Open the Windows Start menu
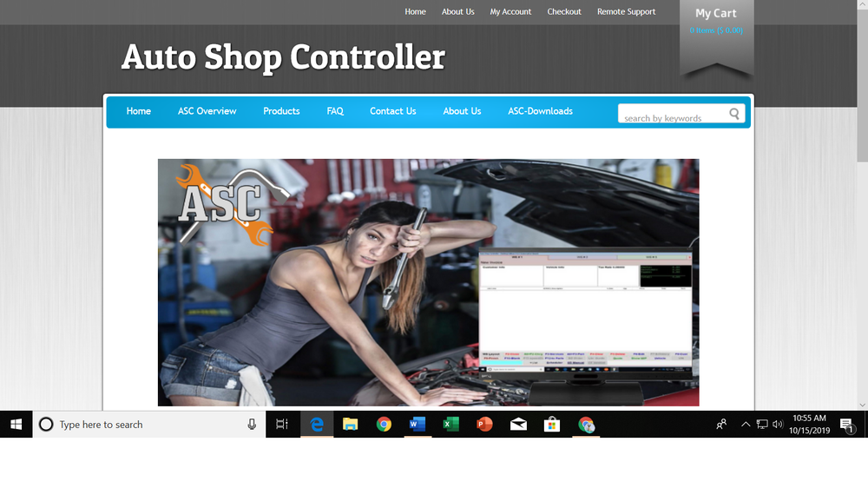This screenshot has height=488, width=868. tap(16, 425)
